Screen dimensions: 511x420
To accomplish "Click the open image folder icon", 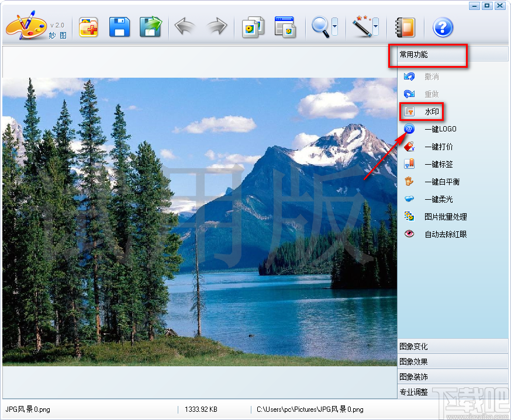I will tap(88, 27).
